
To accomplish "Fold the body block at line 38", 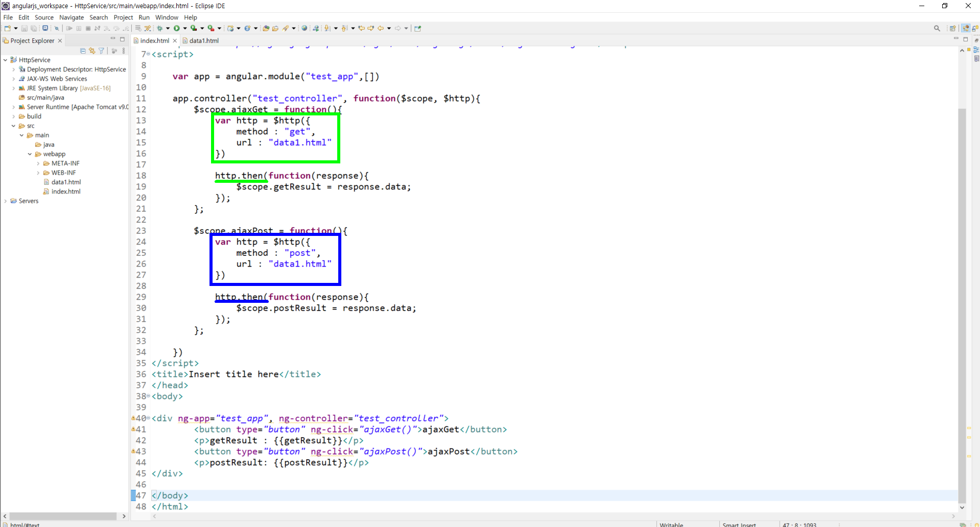I will coord(149,396).
